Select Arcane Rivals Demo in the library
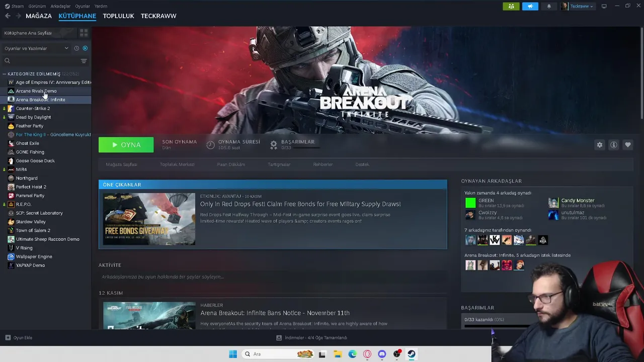Viewport: 644px width, 362px height. (46, 91)
